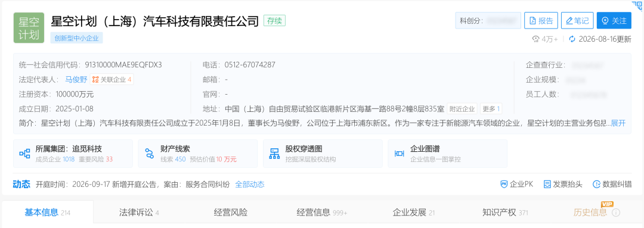Click establishment date 2025-01-08
This screenshot has height=228, width=644.
[75, 109]
